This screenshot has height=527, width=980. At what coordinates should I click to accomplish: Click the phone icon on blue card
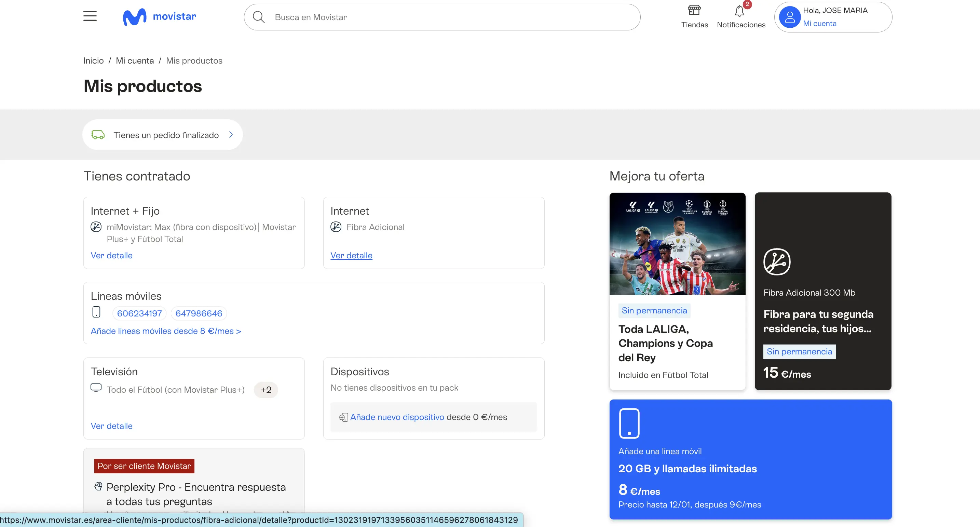[x=629, y=423]
